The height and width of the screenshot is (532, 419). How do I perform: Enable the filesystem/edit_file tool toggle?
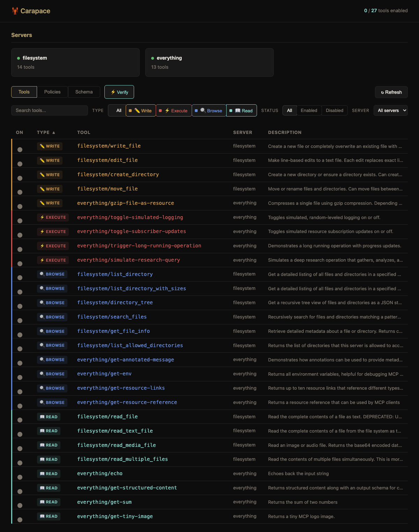20,164
